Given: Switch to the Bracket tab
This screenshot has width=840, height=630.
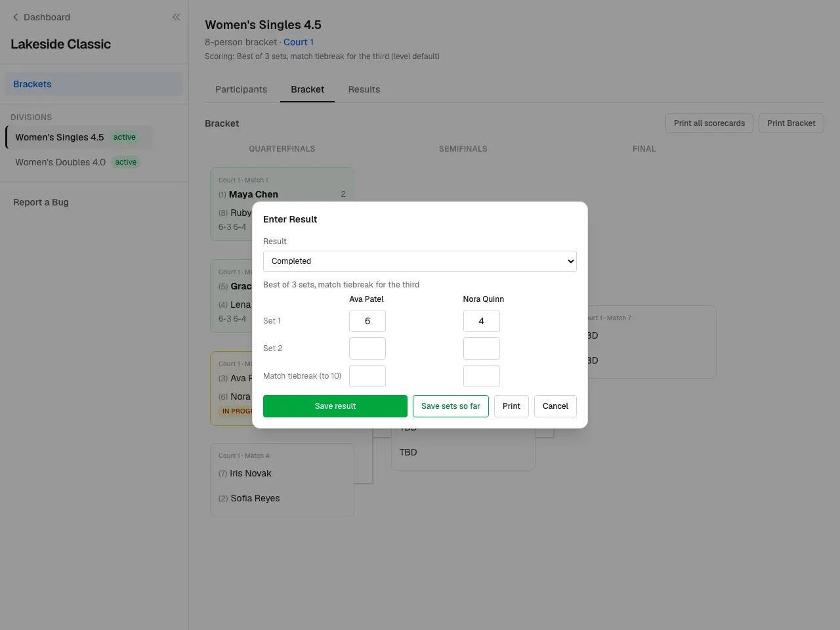Looking at the screenshot, I should [307, 89].
